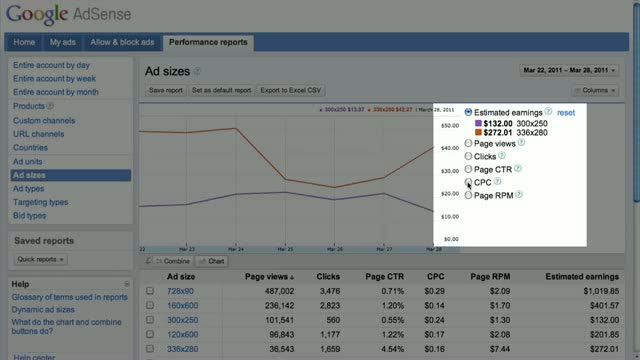Open the Columns dropdown
Viewport: 640px width, 360px height.
coord(595,90)
